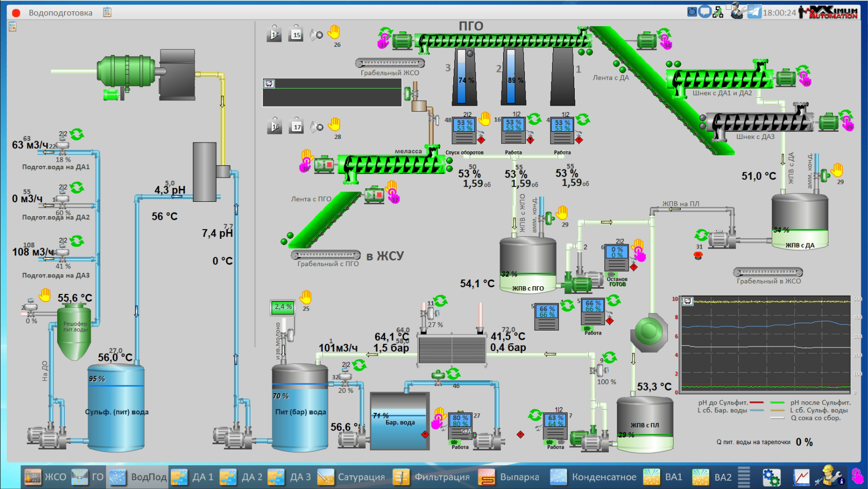Viewport: 868px width, 489px height.
Task: Click the network status icon with checkmark
Action: coord(718,12)
